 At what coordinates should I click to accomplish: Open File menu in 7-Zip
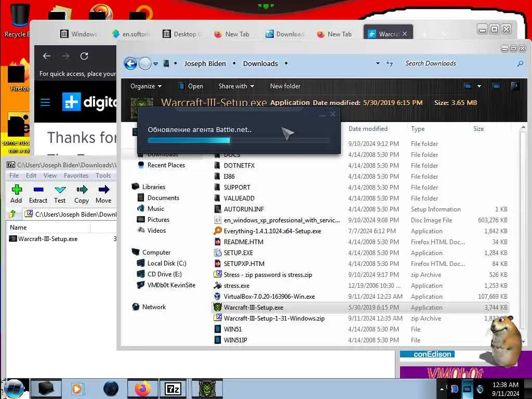14,176
